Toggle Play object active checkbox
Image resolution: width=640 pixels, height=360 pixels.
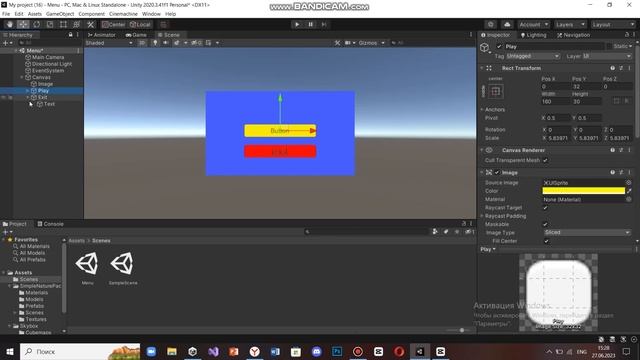pos(499,47)
